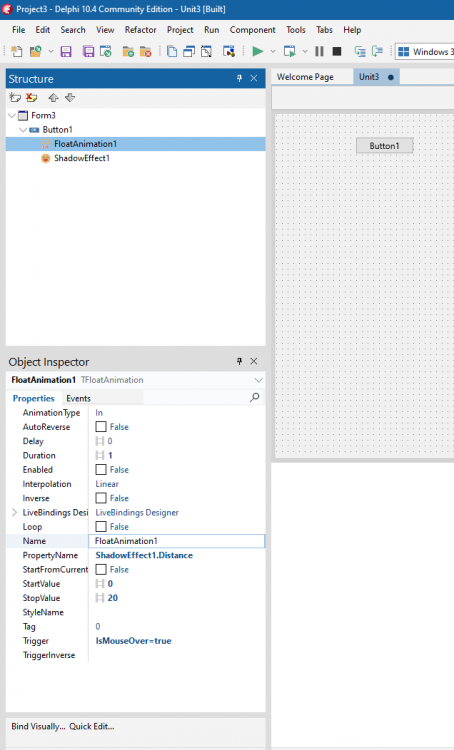Screen dimensions: 454x750
Task: Open the Search menu
Action: (73, 30)
